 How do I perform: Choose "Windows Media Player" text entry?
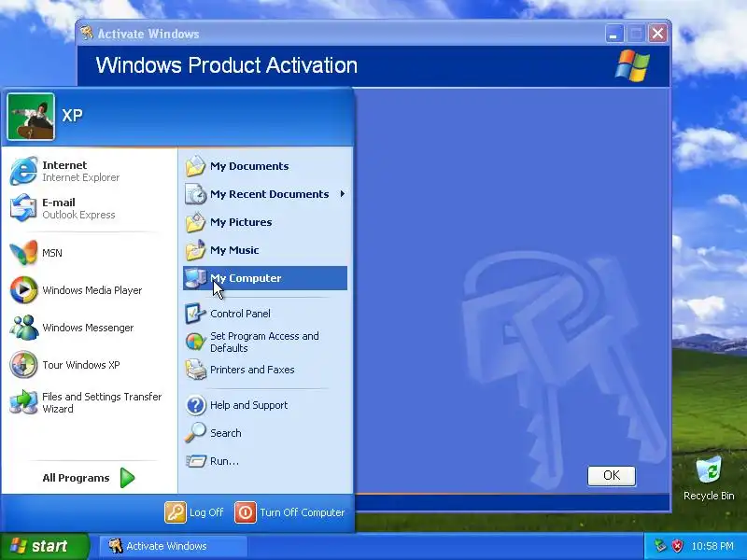click(92, 290)
